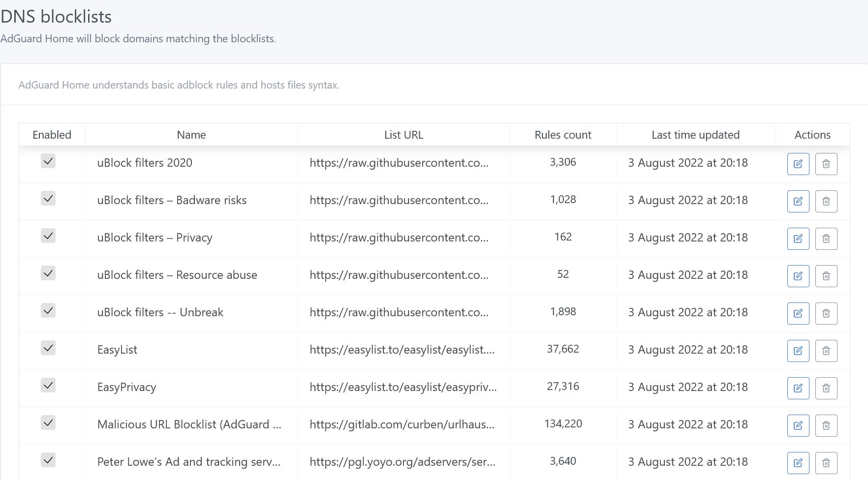
Task: Delete Peter Lowe's Ad and tracking list
Action: [826, 463]
